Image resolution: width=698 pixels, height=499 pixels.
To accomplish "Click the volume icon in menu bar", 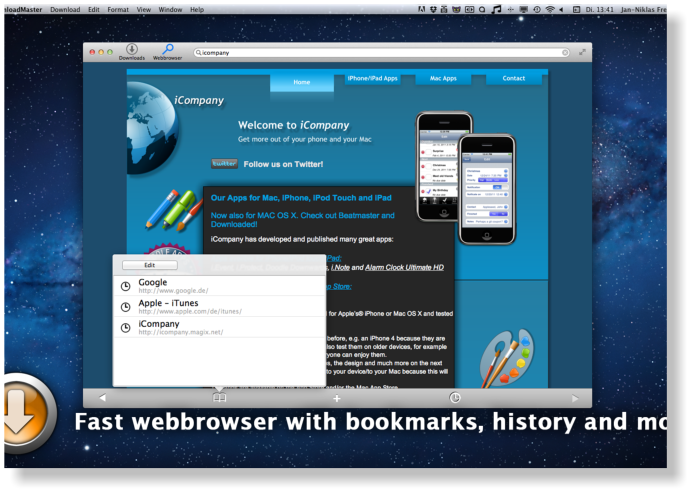I will click(x=562, y=9).
